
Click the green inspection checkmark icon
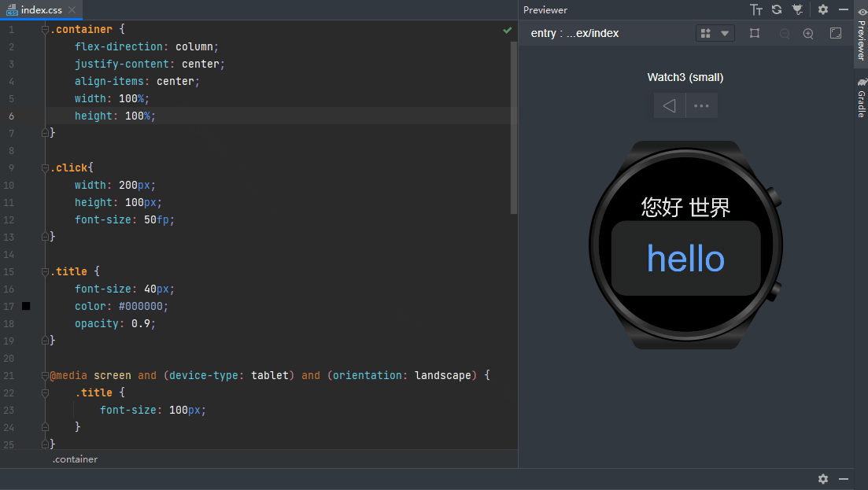tap(507, 30)
